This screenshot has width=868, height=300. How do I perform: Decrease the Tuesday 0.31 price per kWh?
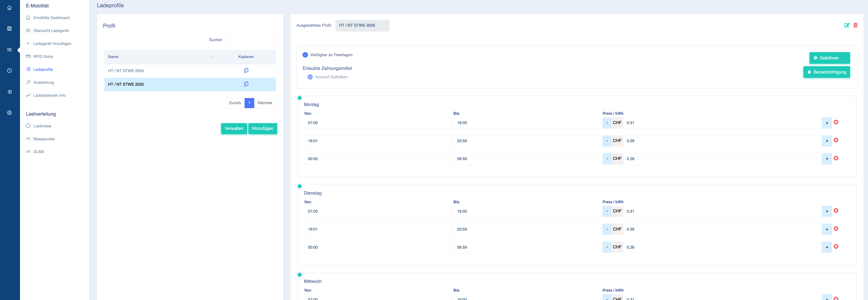[607, 211]
